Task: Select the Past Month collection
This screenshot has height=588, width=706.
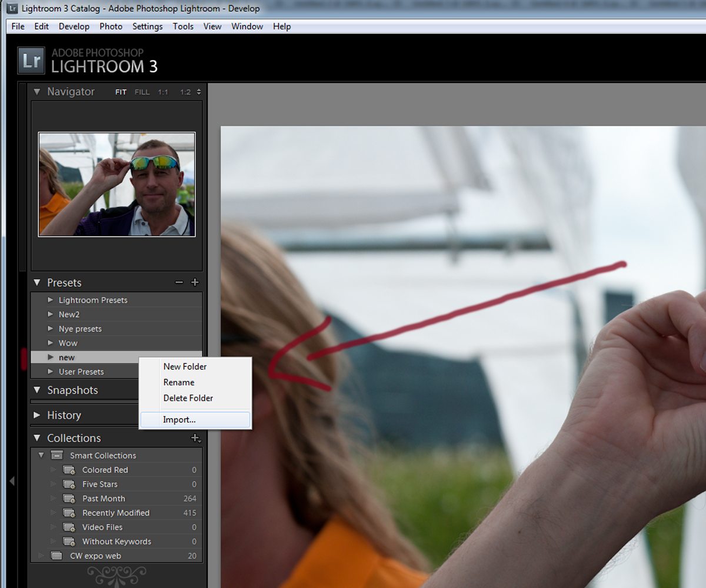Action: (x=116, y=499)
